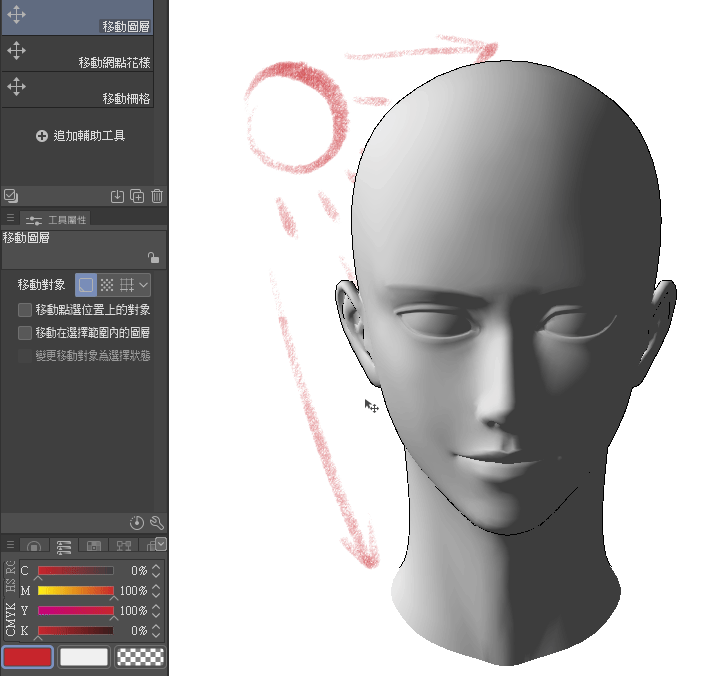Click the 追加輔助工具 add sub tool button
Image resolution: width=720 pixels, height=676 pixels.
click(80, 135)
